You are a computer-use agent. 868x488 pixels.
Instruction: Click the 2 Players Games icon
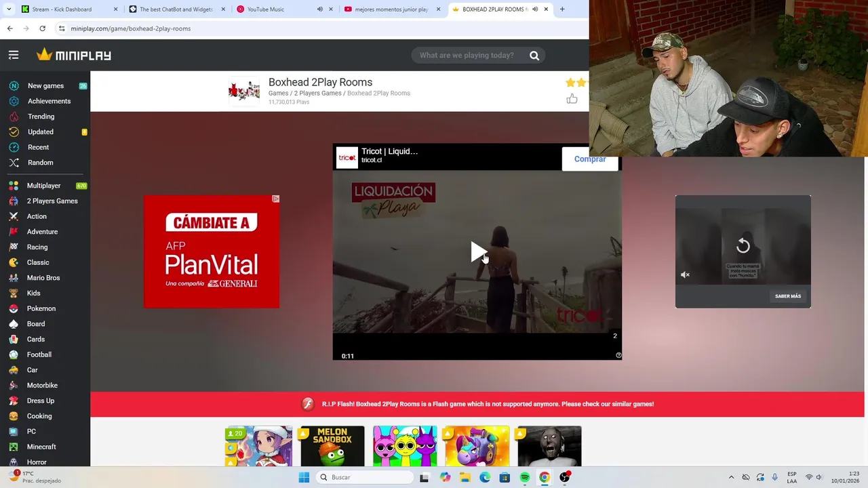tap(14, 201)
